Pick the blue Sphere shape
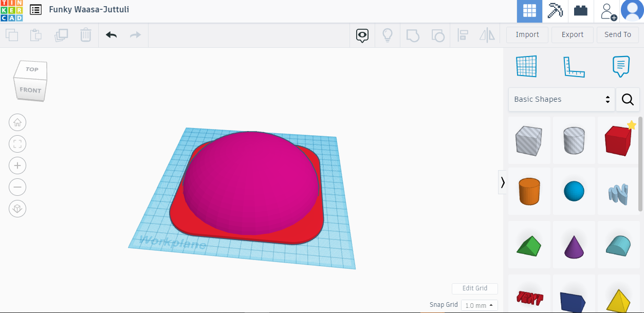 tap(574, 191)
